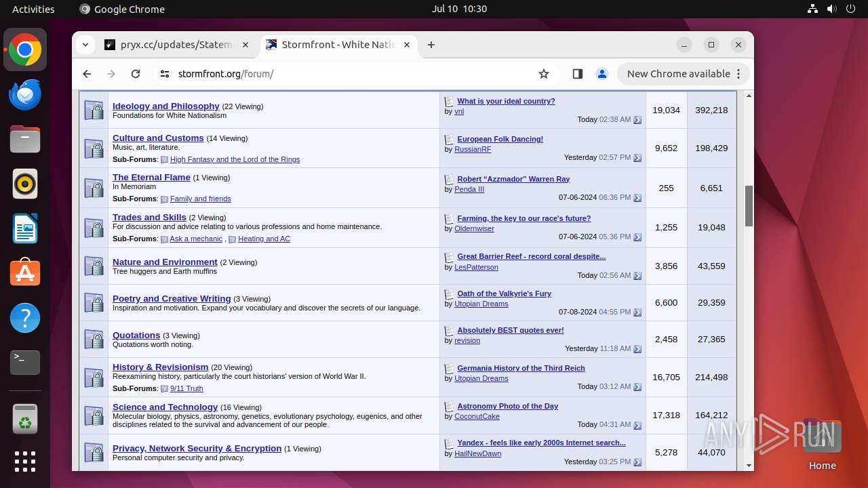The width and height of the screenshot is (868, 488).
Task: Open Terminal from the dock
Action: click(x=25, y=363)
